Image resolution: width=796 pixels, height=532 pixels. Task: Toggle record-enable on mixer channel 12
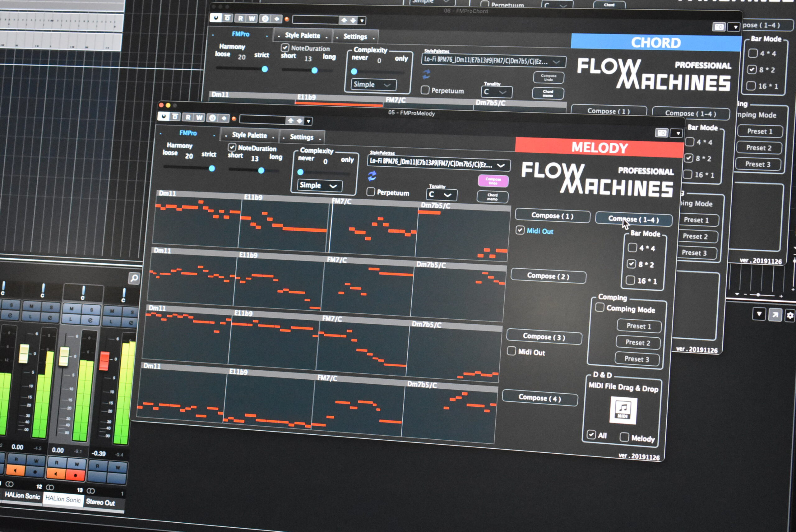(35, 472)
